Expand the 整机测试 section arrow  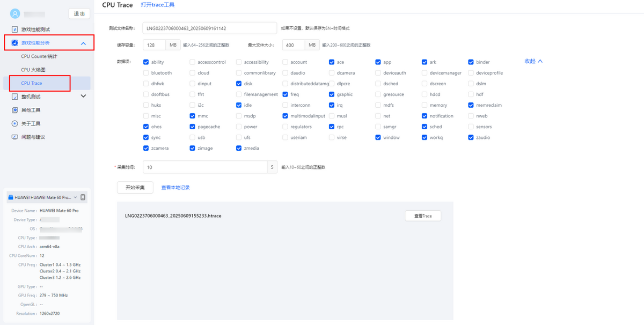tap(83, 97)
